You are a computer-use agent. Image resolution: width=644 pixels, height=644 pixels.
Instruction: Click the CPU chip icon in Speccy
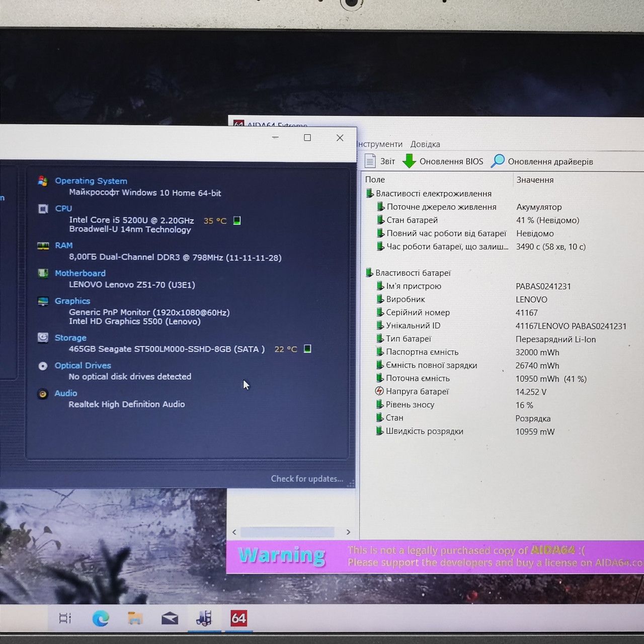pos(43,209)
